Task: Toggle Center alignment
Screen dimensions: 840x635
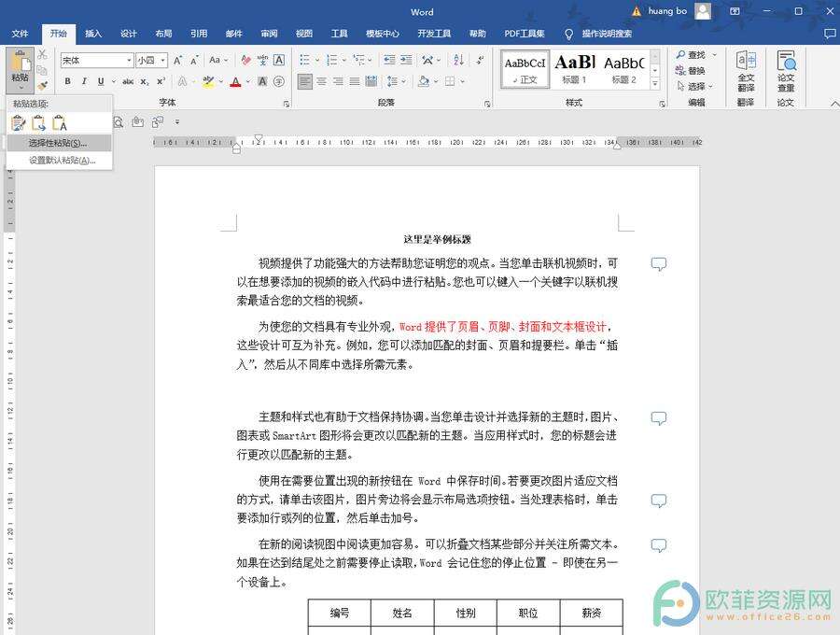Action: click(321, 81)
